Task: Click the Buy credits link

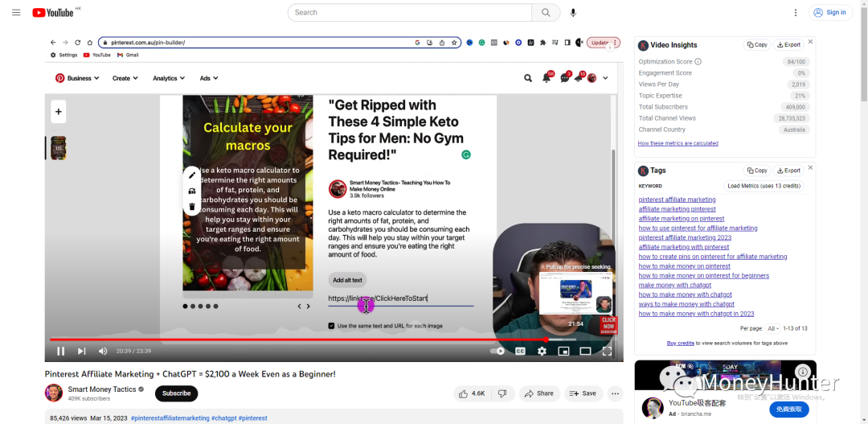Action: (x=681, y=343)
